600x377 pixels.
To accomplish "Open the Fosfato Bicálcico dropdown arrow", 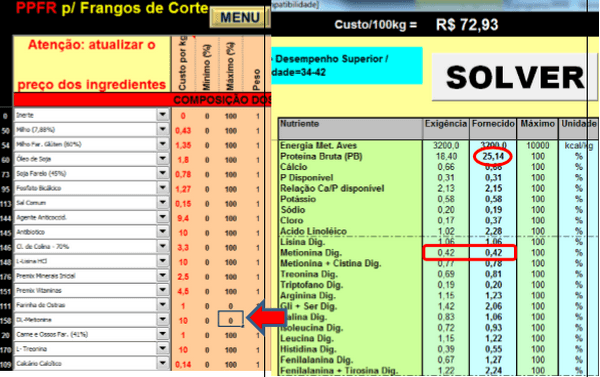I will [x=163, y=188].
